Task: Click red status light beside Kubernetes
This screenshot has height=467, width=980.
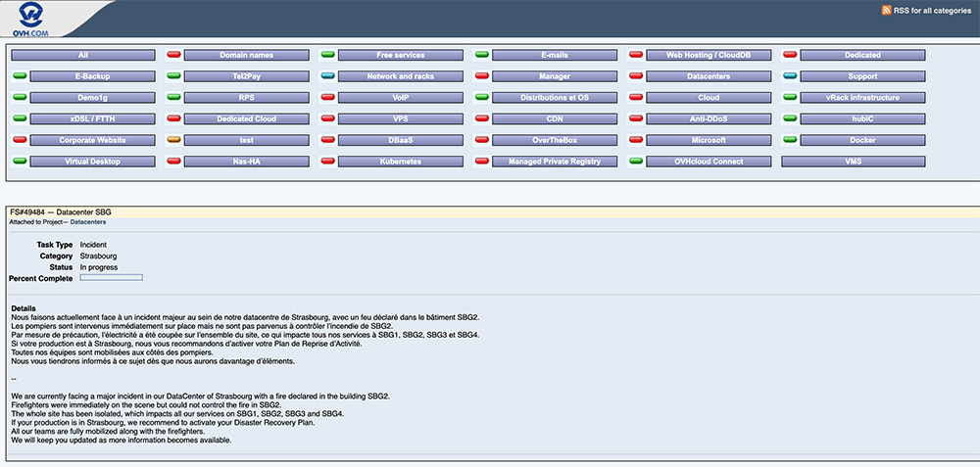Action: [327, 162]
